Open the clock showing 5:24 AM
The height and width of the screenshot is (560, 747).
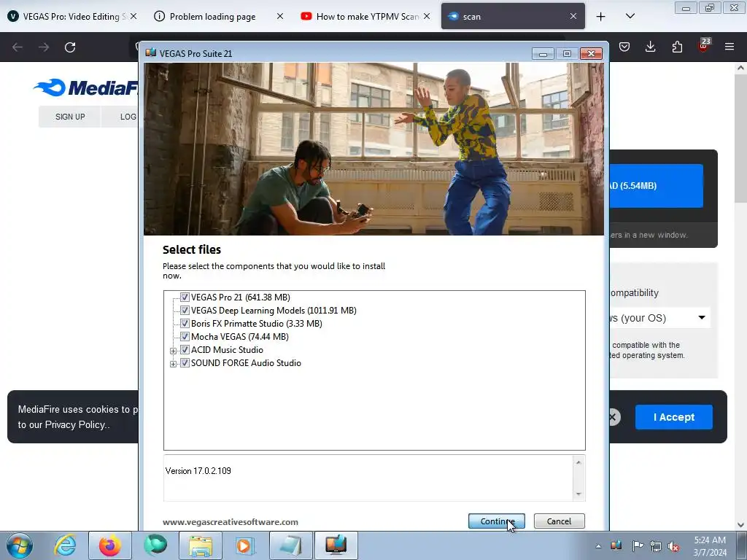[x=710, y=545]
